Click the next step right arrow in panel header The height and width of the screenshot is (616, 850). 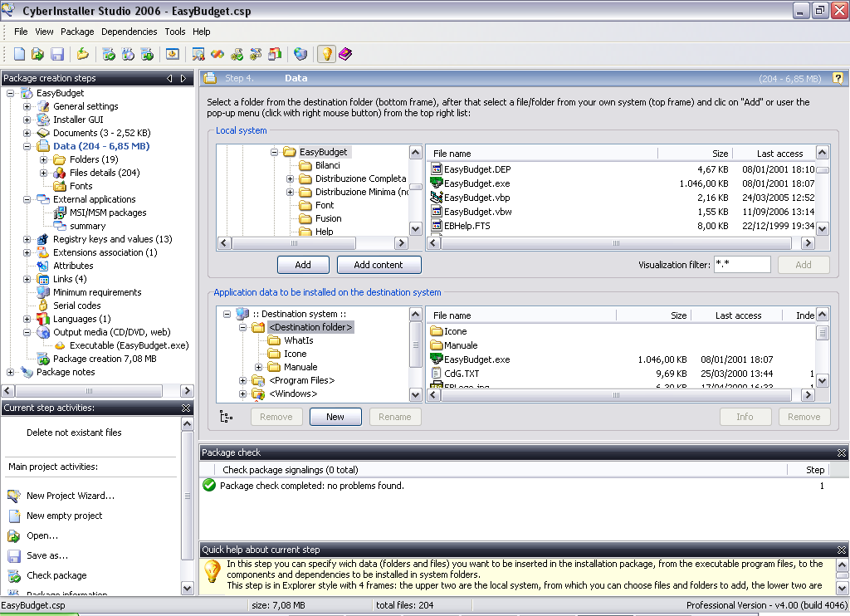[x=183, y=78]
